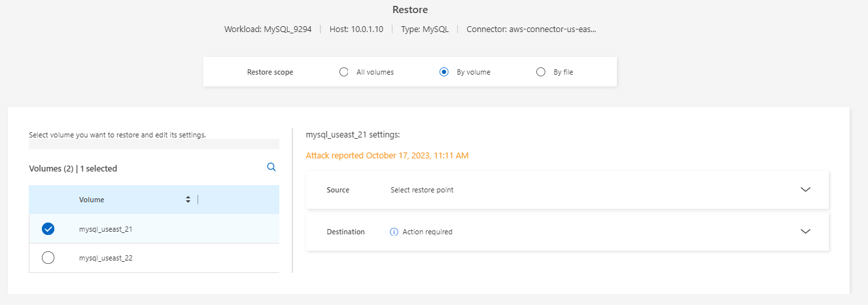Uncheck the blue checkmark for mysql_useast_21
This screenshot has height=305, width=868.
(x=48, y=229)
